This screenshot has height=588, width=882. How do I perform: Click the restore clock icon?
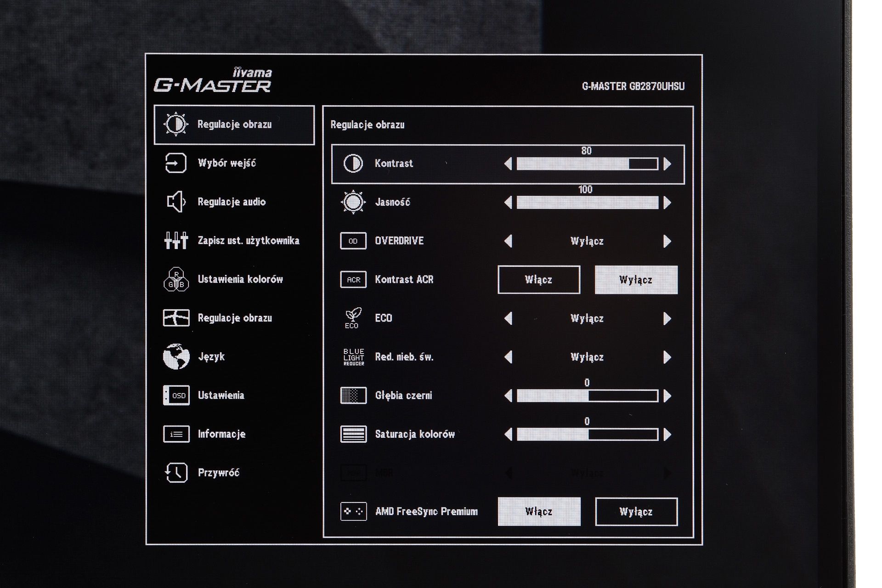point(176,473)
